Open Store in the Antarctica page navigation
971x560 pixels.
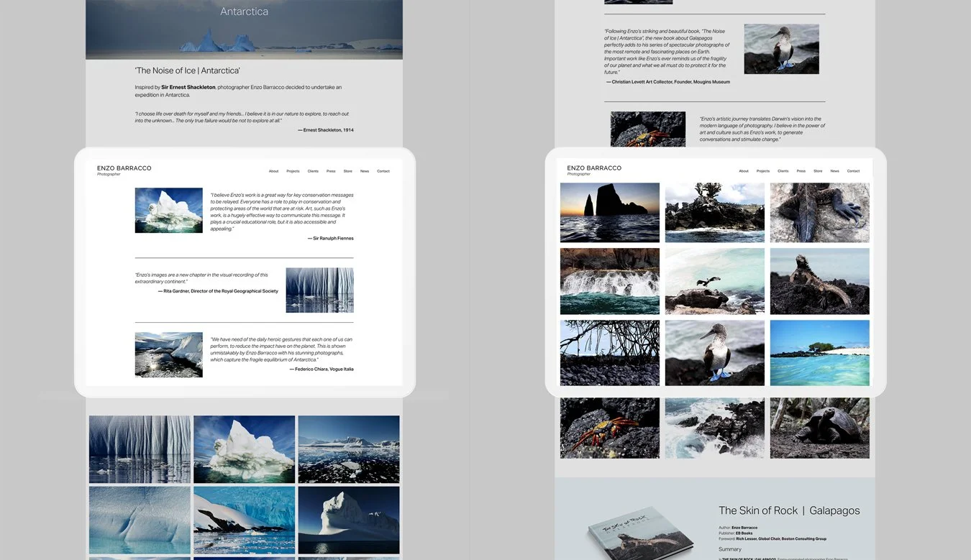(x=348, y=171)
